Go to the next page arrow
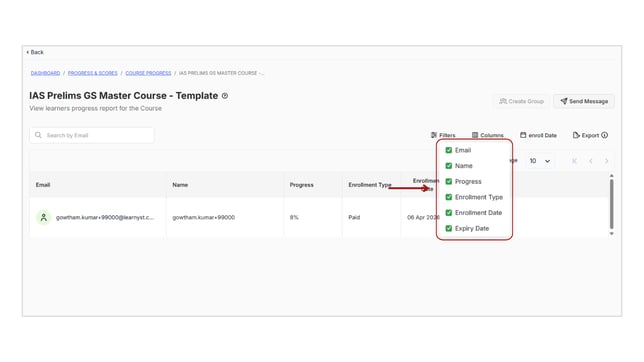The height and width of the screenshot is (362, 644). (x=606, y=161)
